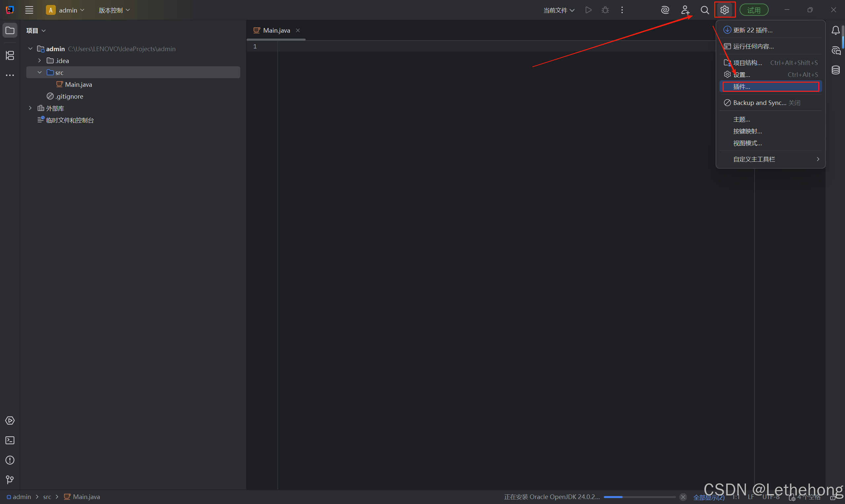Open the Git version control tool window
This screenshot has height=504, width=845.
(x=10, y=480)
